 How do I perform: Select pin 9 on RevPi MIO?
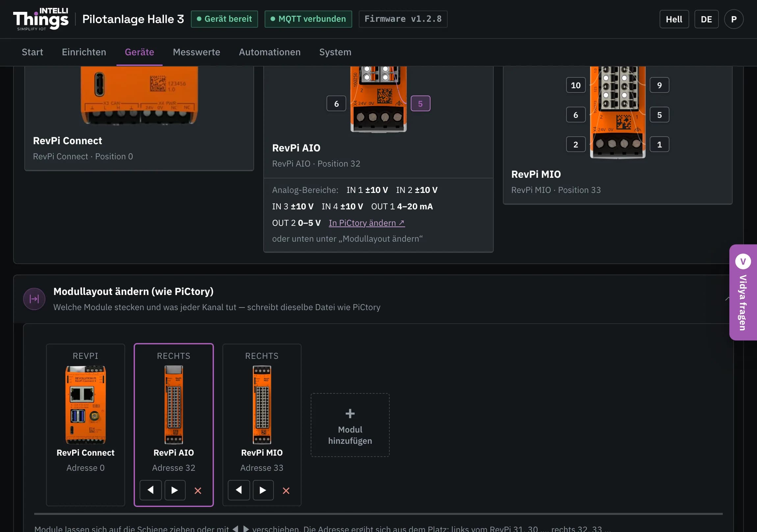659,85
